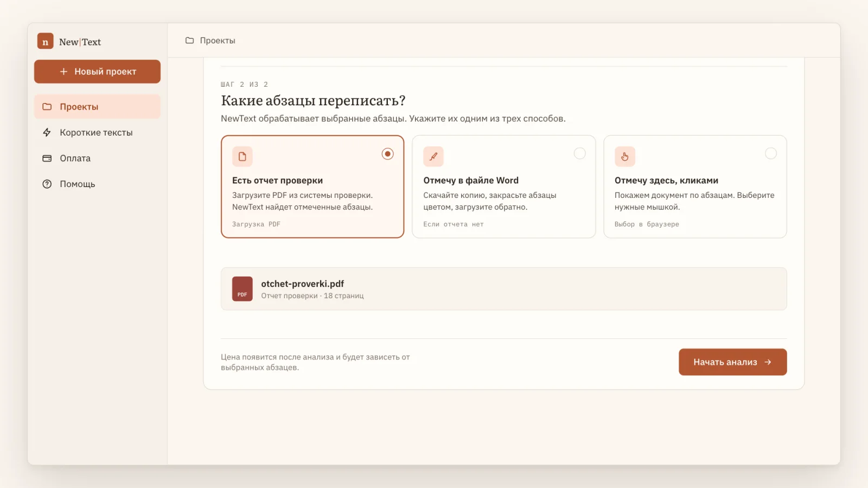Screen dimensions: 868x488
Task: Click the Скачайте копию, закрасьте абзацы description
Action: click(490, 201)
